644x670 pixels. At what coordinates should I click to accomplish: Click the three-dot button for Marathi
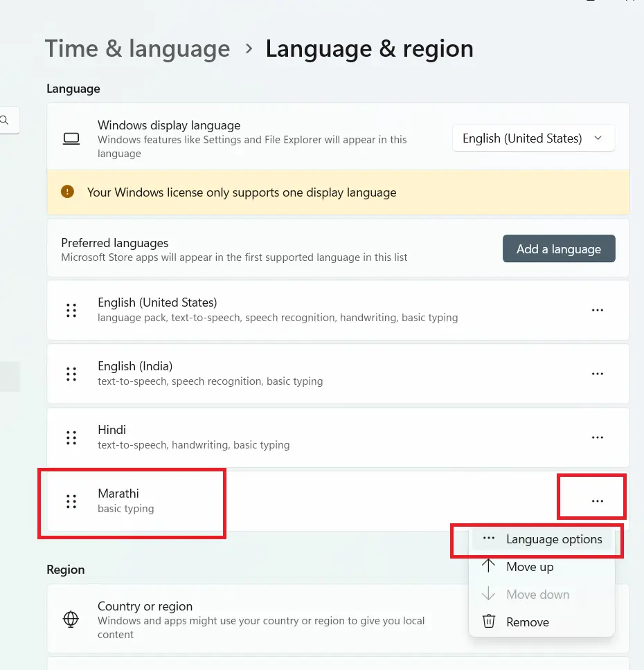coord(597,501)
